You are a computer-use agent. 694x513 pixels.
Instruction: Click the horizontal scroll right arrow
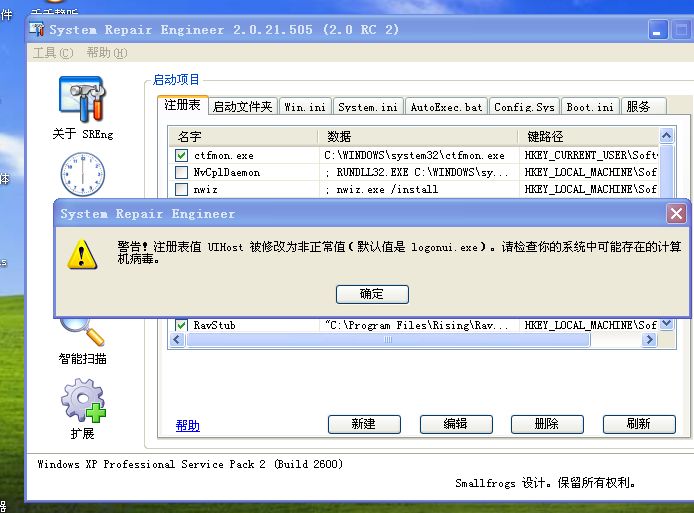pyautogui.click(x=649, y=340)
